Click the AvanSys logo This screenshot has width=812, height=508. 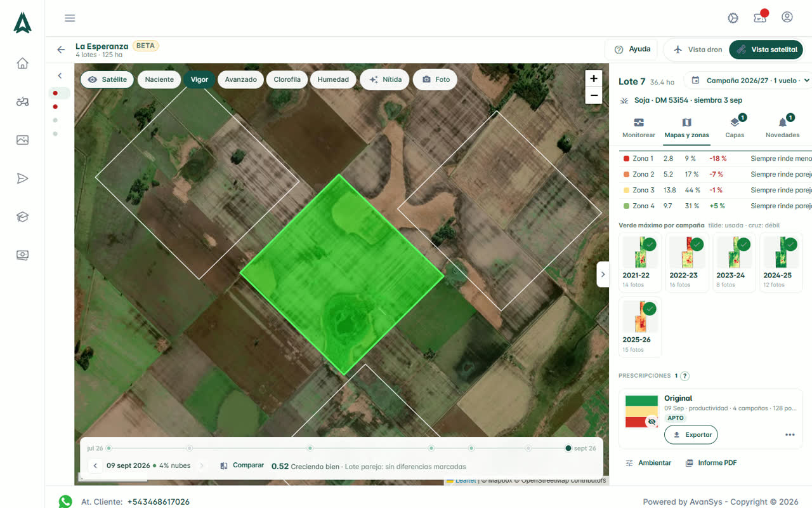[x=22, y=23]
